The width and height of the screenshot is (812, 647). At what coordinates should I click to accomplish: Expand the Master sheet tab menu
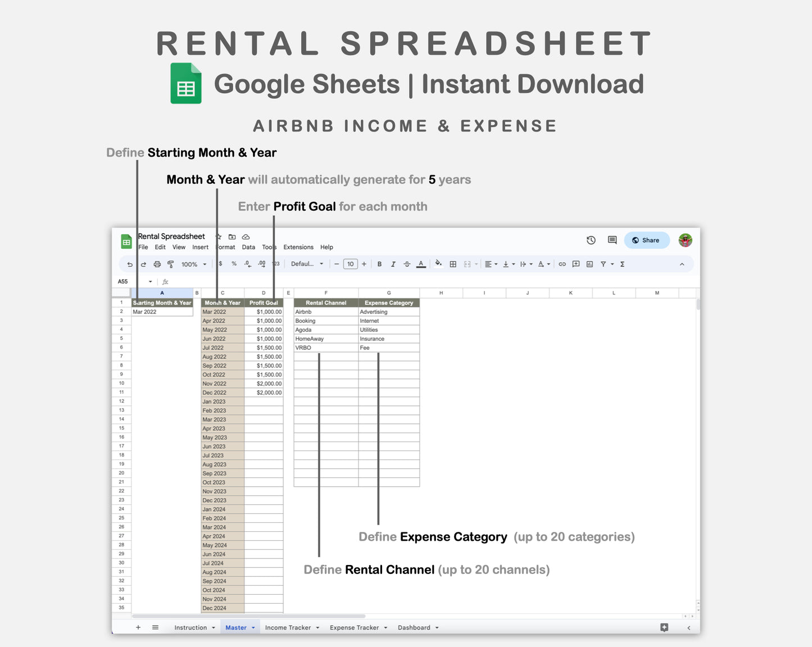tap(253, 627)
